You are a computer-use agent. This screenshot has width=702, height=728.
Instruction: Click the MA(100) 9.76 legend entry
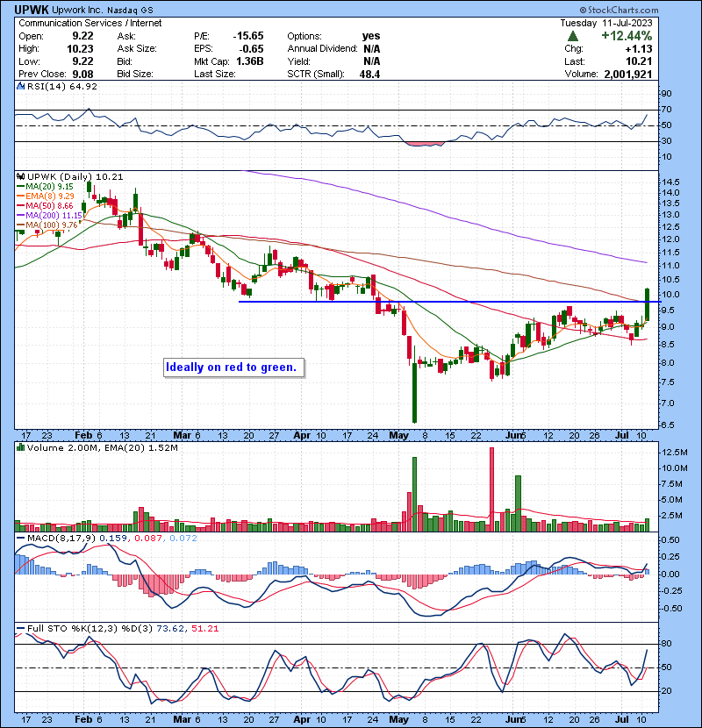click(x=52, y=225)
